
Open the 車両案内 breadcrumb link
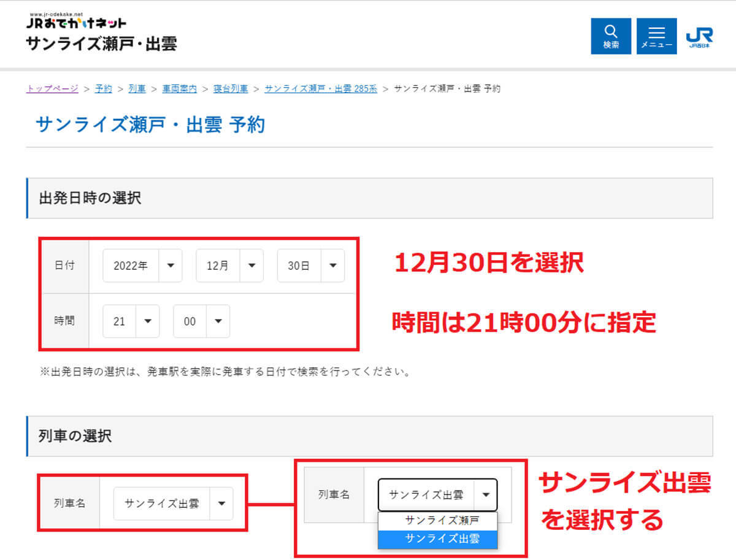[180, 89]
